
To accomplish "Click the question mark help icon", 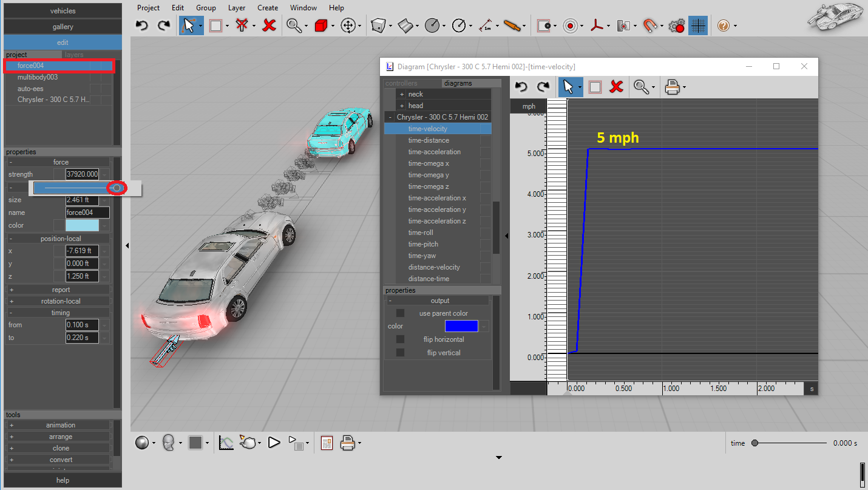I will (x=724, y=26).
